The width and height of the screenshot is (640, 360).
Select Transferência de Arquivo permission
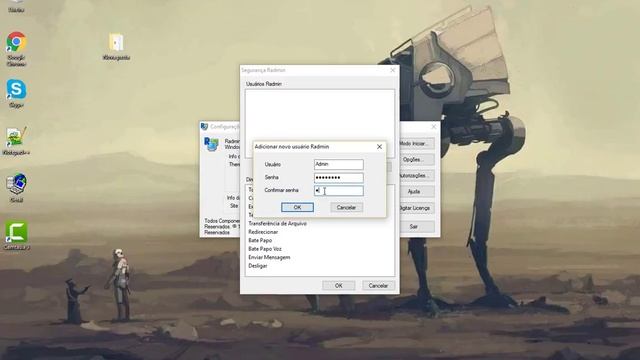pos(278,224)
